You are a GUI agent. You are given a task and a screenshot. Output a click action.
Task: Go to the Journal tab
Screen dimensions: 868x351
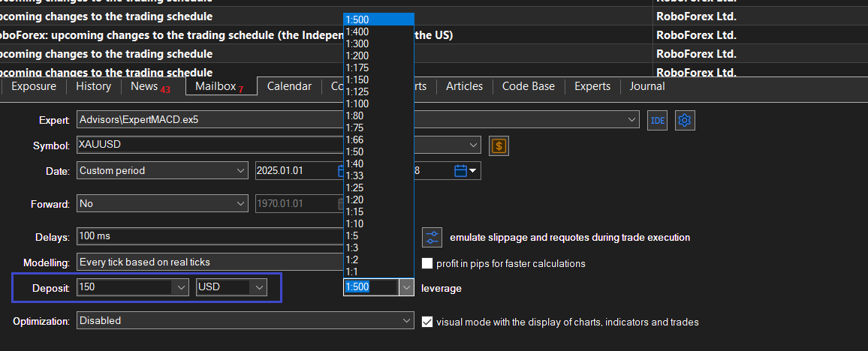pyautogui.click(x=647, y=86)
